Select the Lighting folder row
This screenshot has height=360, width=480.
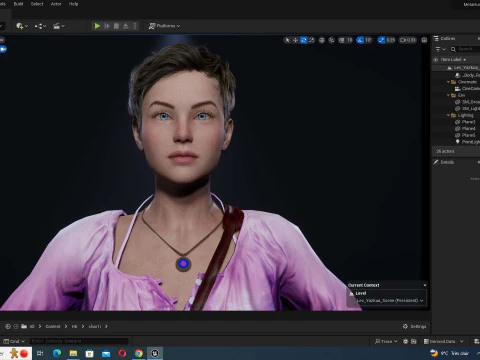pyautogui.click(x=456, y=115)
